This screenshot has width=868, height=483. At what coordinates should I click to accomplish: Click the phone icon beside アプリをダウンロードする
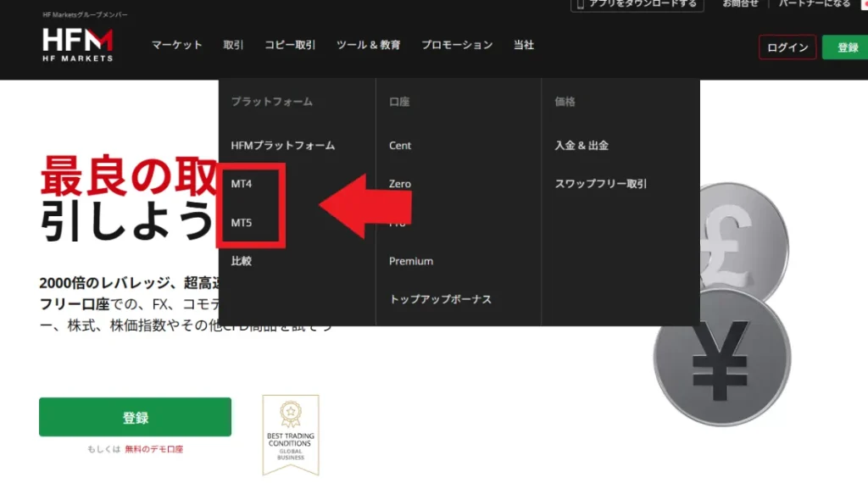tap(580, 4)
